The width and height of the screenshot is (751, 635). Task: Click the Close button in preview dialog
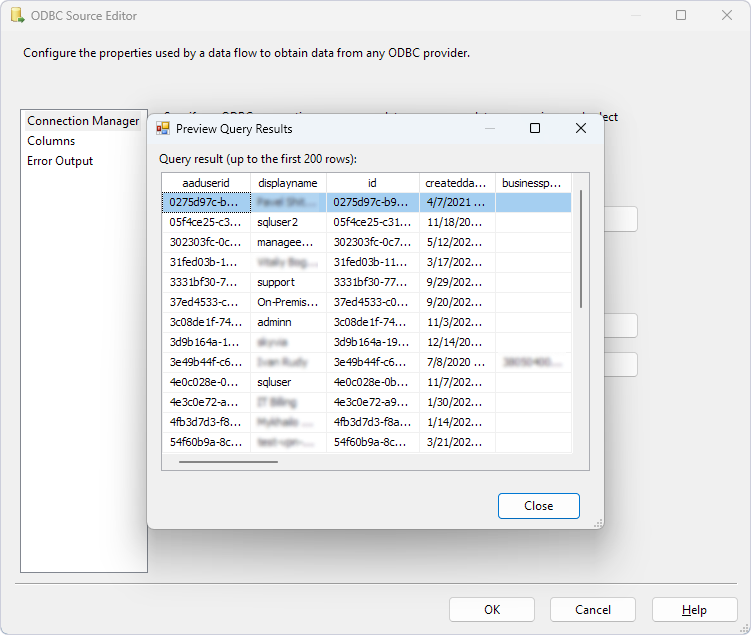(x=538, y=506)
